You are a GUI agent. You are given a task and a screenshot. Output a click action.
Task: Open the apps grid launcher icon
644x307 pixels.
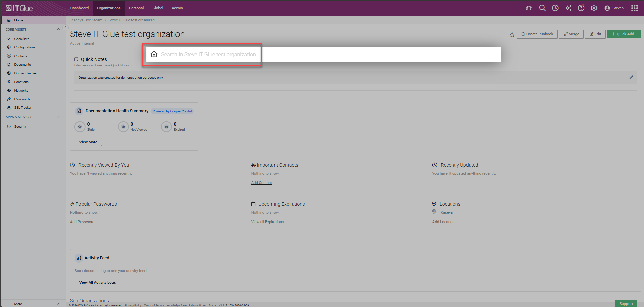635,8
